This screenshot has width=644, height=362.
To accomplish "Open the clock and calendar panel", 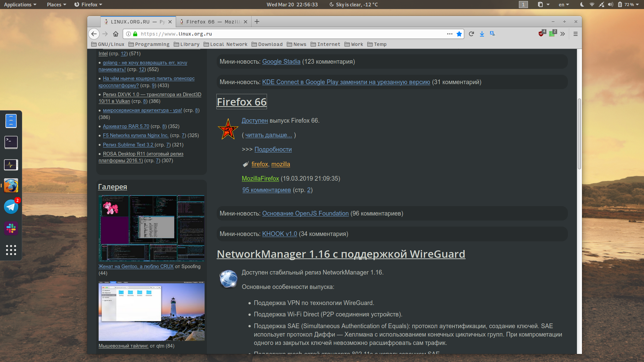I will pyautogui.click(x=292, y=4).
